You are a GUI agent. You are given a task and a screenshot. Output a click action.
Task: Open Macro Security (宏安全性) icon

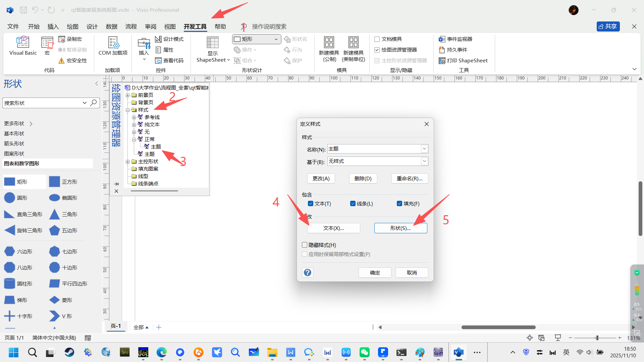coord(62,61)
